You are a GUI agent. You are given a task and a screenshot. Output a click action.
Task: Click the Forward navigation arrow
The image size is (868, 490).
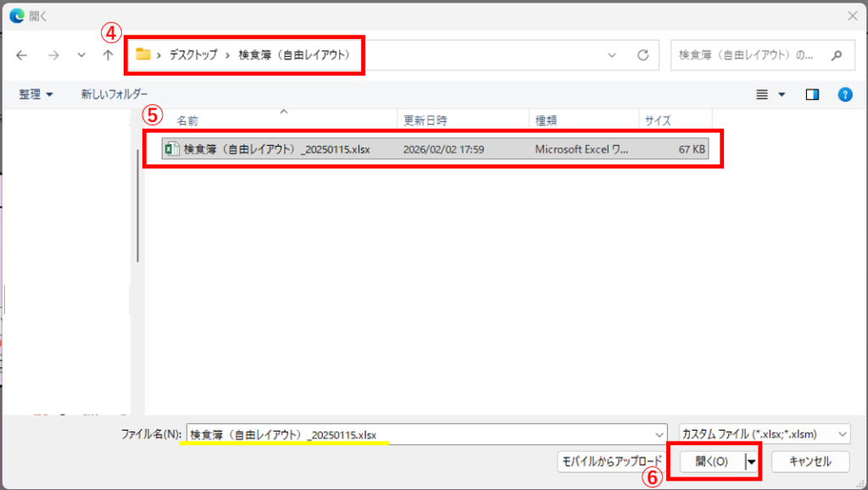[x=53, y=55]
